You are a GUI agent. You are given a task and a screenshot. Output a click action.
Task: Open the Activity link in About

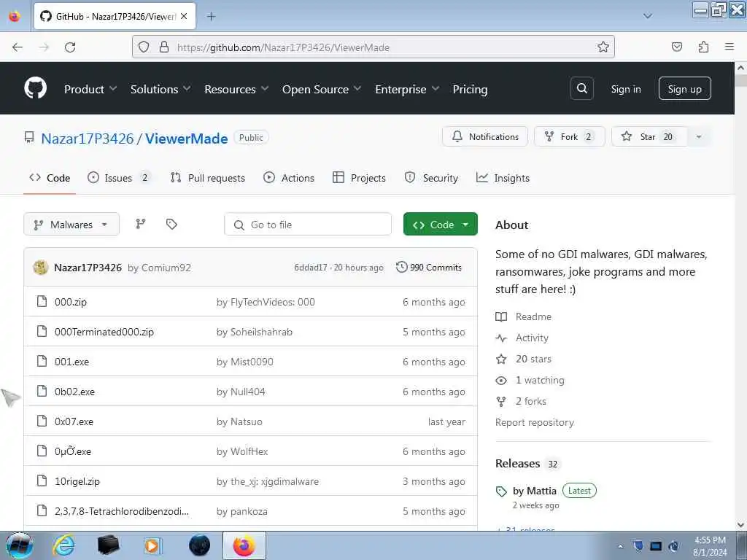pos(522,338)
